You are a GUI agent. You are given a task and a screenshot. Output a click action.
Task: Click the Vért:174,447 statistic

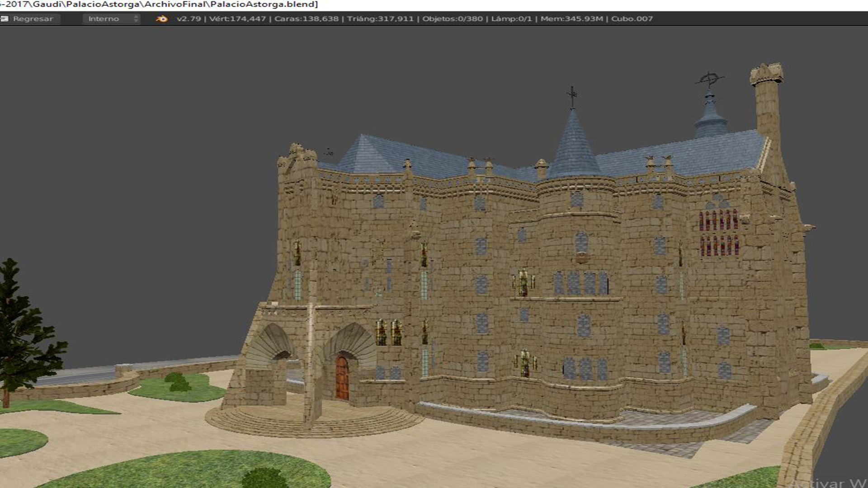(x=237, y=19)
